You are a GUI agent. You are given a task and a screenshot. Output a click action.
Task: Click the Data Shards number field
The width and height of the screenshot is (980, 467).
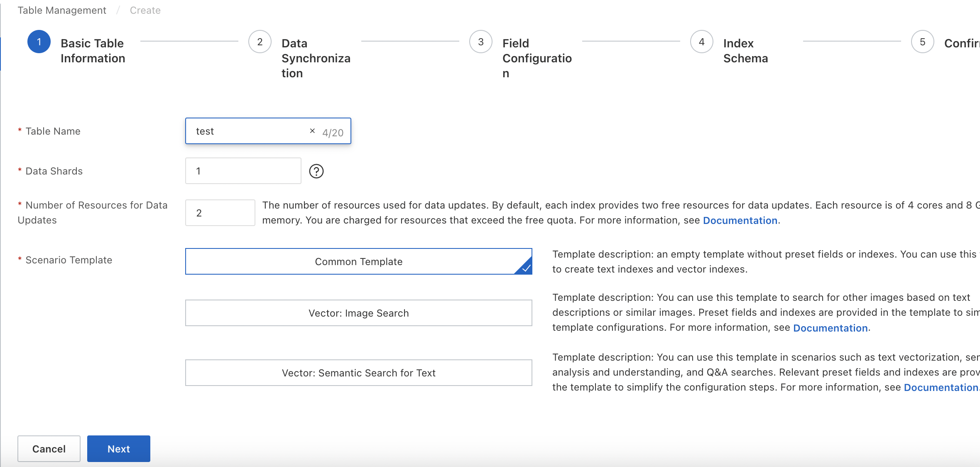coord(243,171)
